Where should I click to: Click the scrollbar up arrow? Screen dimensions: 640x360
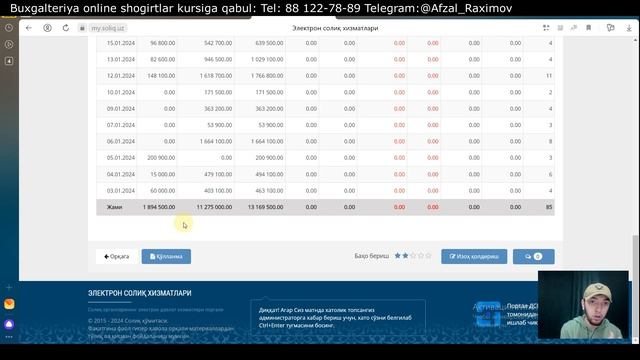(635, 40)
